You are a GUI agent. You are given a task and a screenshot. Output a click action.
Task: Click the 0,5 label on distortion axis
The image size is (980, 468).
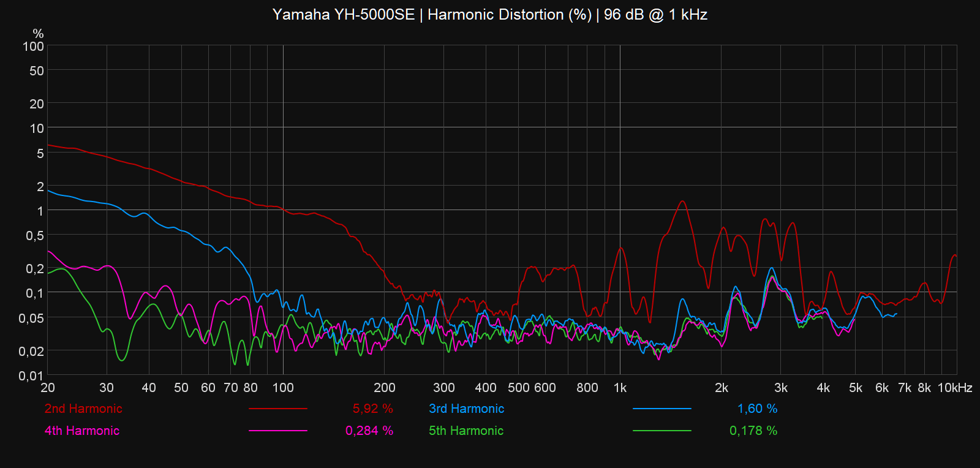pyautogui.click(x=34, y=236)
